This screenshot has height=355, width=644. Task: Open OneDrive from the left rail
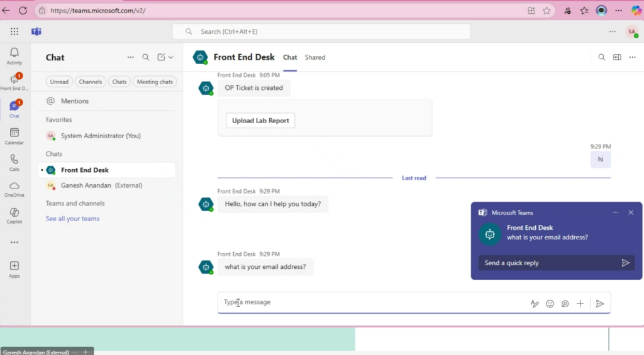click(x=14, y=189)
